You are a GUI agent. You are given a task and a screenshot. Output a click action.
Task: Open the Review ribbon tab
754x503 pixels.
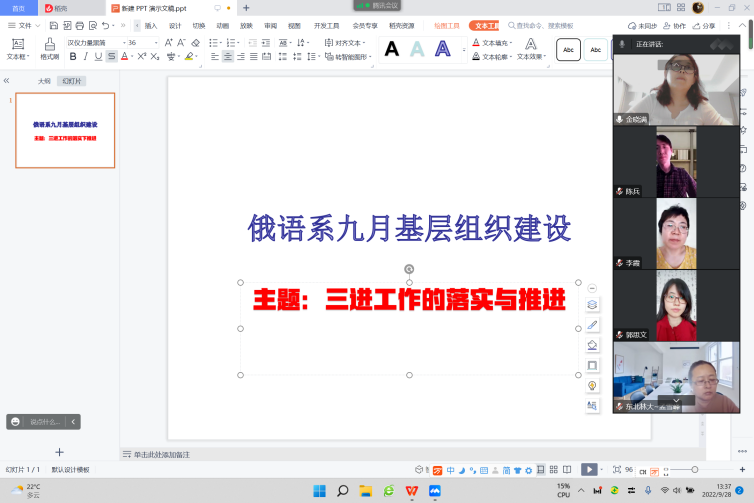270,25
